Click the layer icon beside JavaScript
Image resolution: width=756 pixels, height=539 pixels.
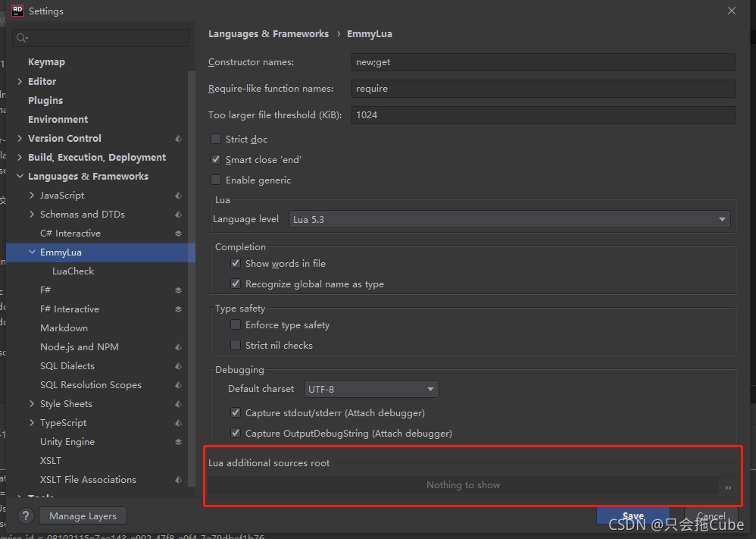[x=178, y=196]
